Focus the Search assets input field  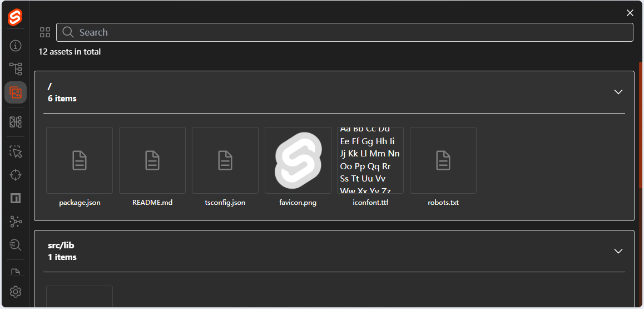pyautogui.click(x=345, y=32)
